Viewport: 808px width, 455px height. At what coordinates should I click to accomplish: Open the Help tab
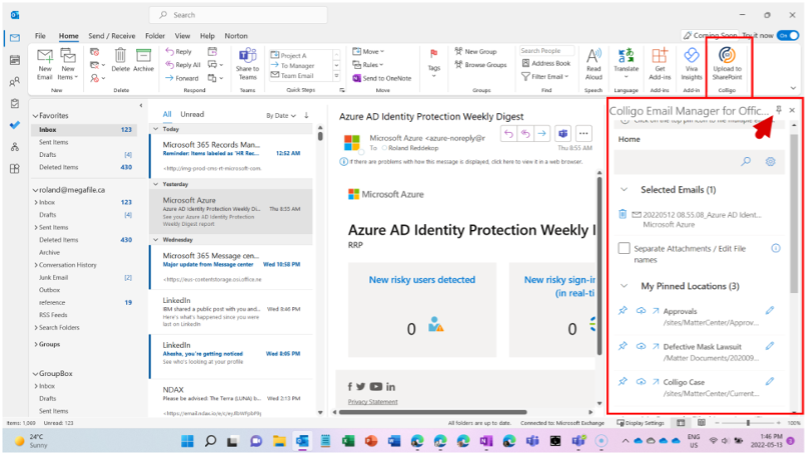tap(207, 36)
